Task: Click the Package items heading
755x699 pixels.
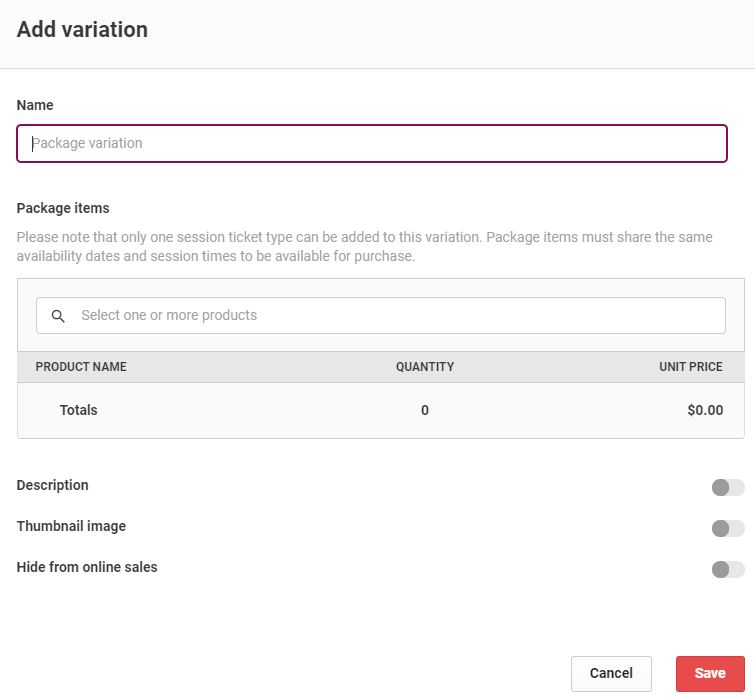Action: tap(63, 208)
